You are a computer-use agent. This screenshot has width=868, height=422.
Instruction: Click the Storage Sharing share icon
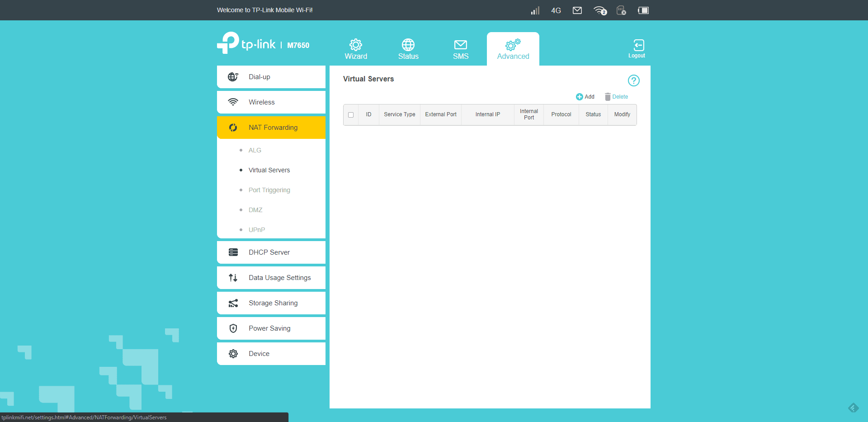pyautogui.click(x=233, y=303)
